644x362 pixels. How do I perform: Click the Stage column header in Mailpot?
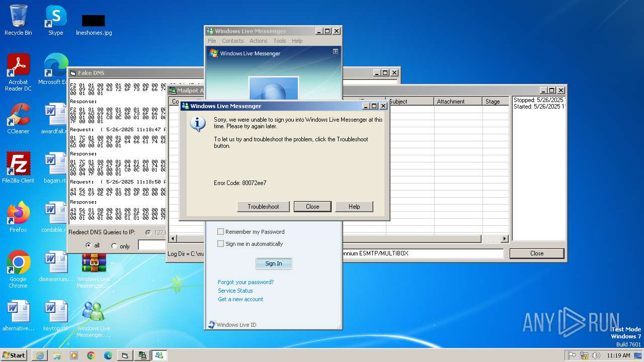click(495, 102)
